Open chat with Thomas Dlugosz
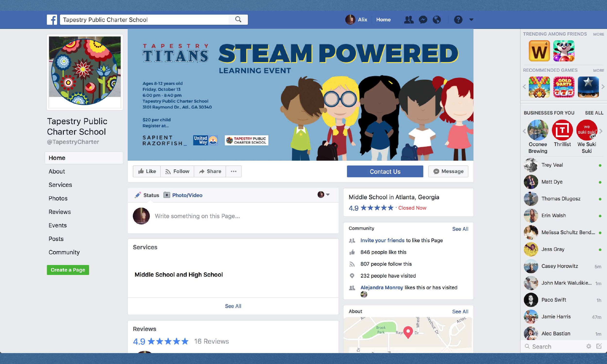 coord(564,199)
